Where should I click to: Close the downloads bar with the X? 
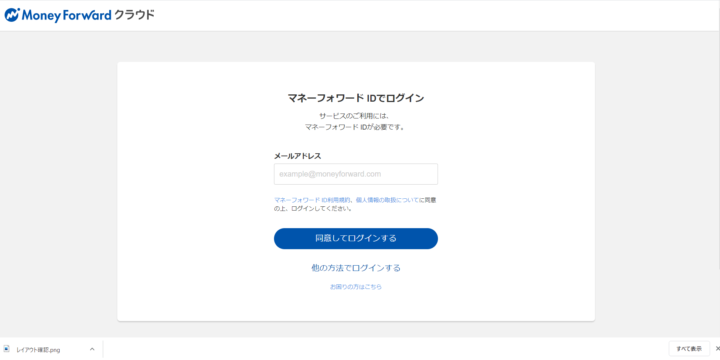(x=717, y=349)
